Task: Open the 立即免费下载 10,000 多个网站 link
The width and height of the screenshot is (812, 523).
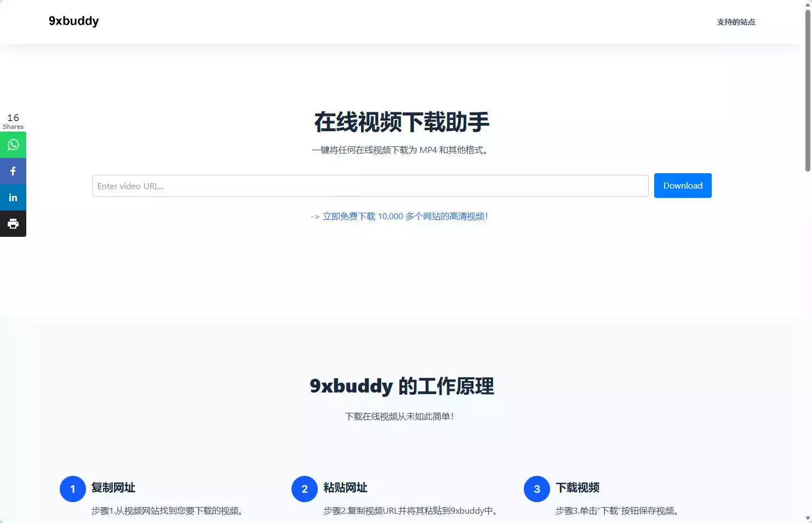Action: [x=399, y=217]
